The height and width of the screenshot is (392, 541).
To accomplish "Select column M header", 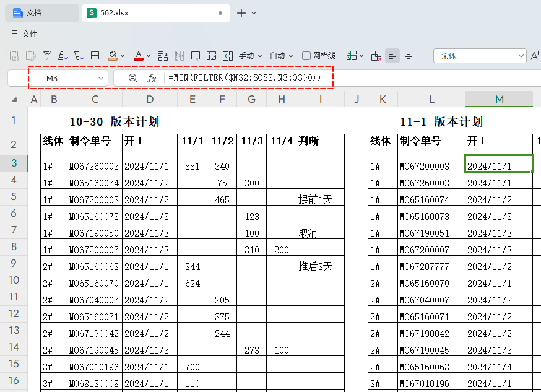I will pyautogui.click(x=499, y=99).
